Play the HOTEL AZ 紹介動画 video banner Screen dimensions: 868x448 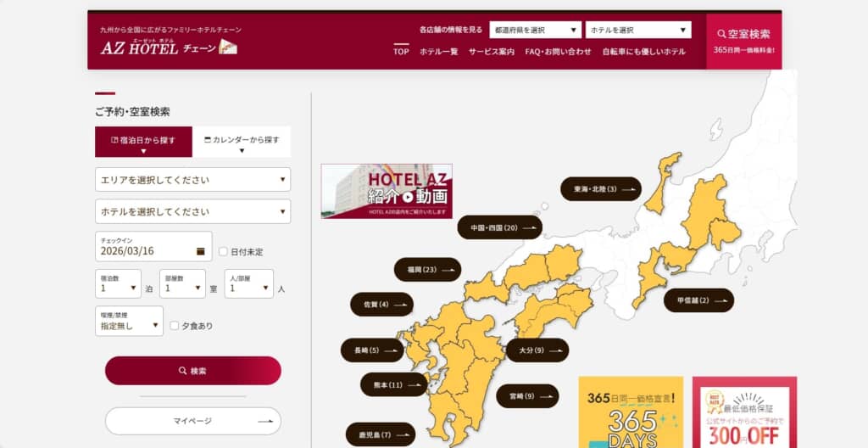pos(387,191)
